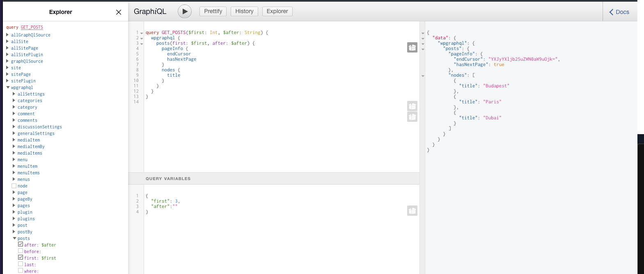Expand the menuItem field
Screen dimensions: 644x274
pyautogui.click(x=14, y=166)
